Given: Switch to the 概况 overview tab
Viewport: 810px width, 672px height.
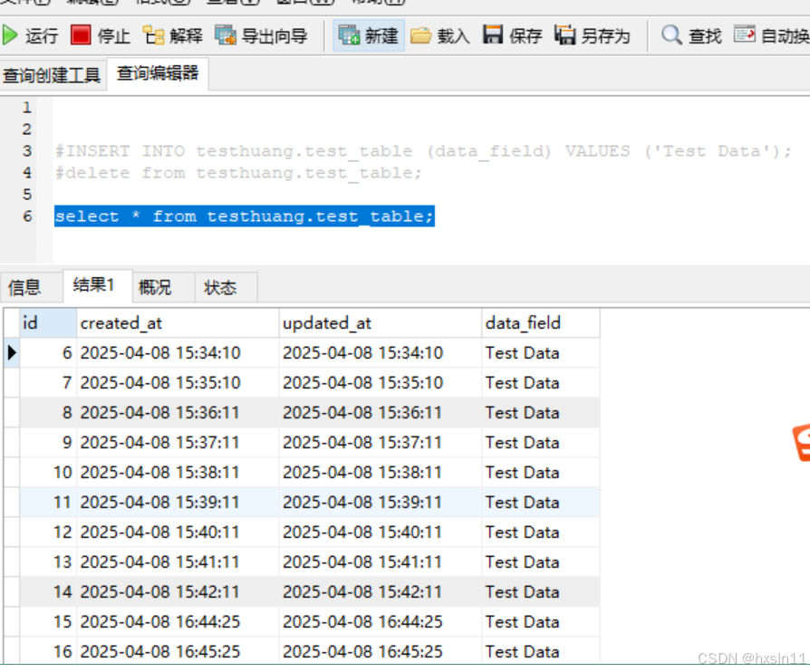Looking at the screenshot, I should (156, 286).
